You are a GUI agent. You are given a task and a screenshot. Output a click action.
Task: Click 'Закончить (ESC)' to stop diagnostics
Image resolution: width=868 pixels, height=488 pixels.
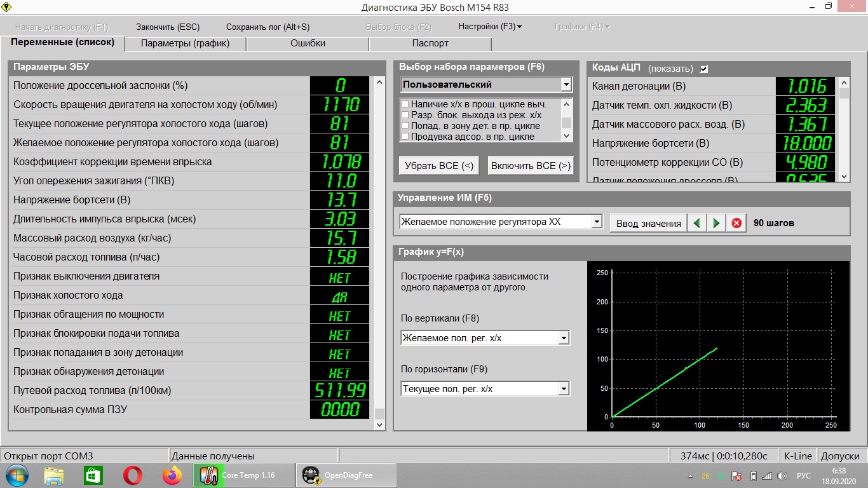(x=168, y=27)
